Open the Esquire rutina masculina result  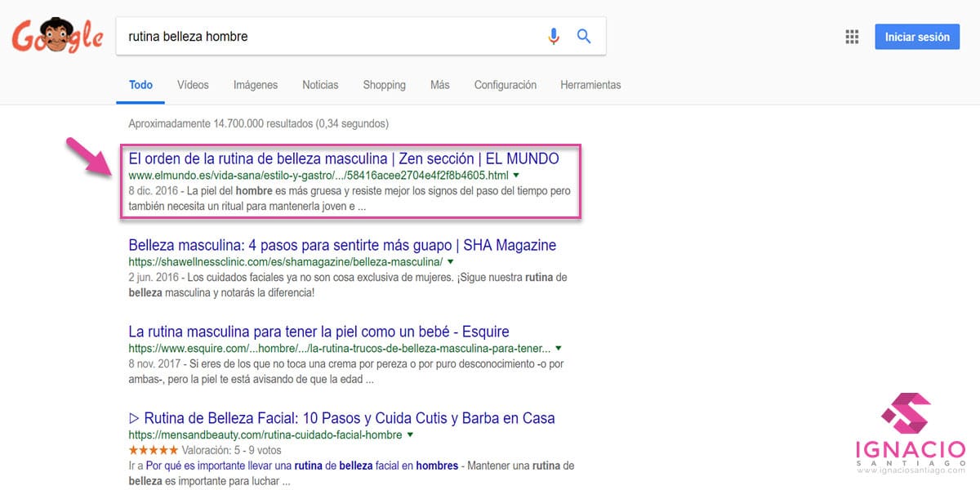click(318, 332)
